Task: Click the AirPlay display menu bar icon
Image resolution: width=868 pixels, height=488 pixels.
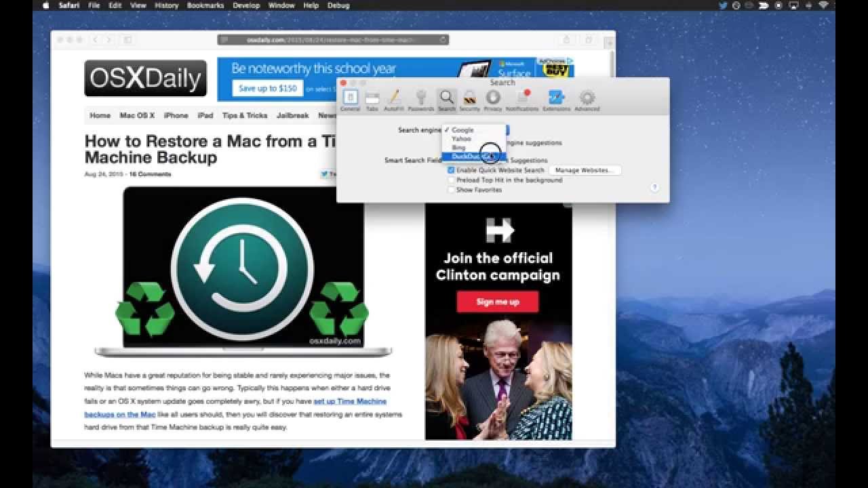Action: [x=793, y=5]
